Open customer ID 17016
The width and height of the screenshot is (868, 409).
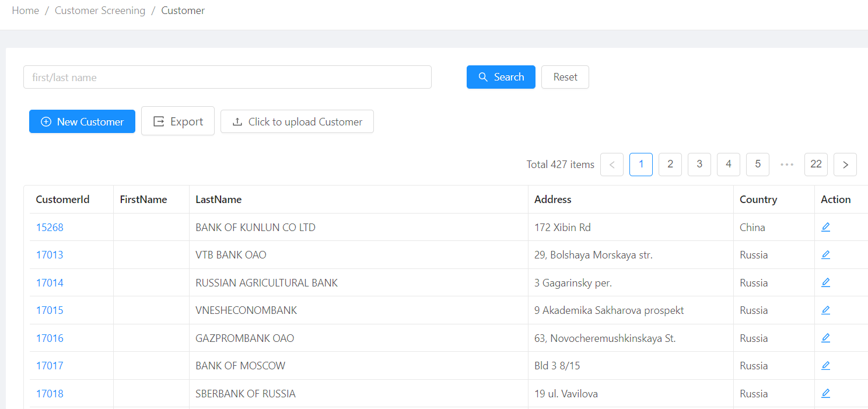50,338
